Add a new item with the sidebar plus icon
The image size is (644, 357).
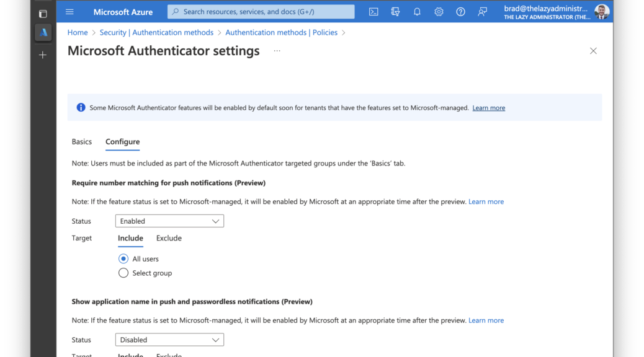43,55
